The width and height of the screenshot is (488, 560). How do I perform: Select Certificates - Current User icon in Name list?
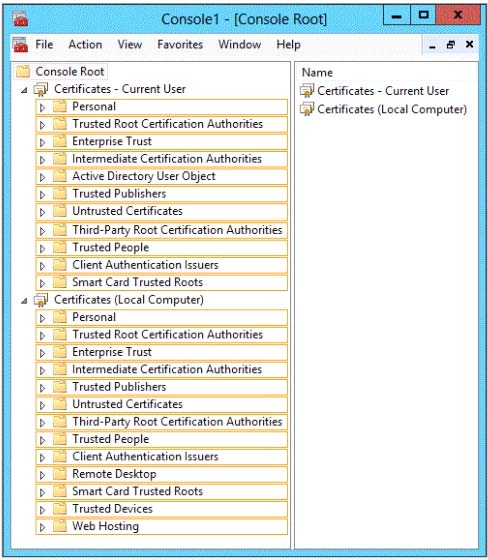point(307,91)
